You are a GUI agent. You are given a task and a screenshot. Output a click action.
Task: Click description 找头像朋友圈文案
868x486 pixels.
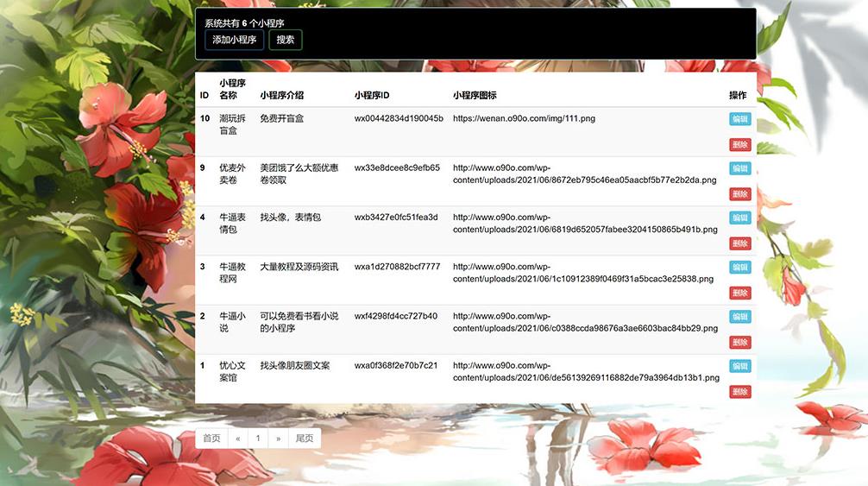(x=294, y=365)
